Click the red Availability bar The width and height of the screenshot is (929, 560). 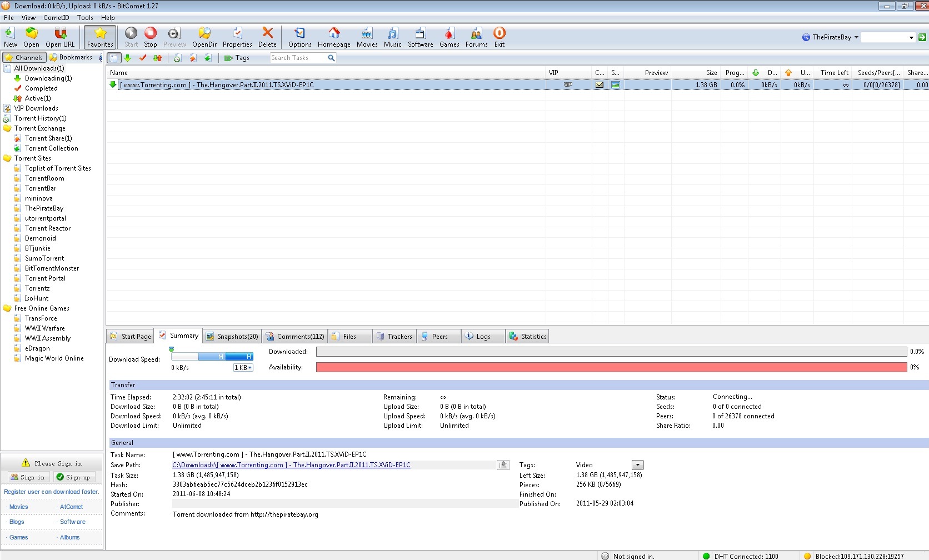coord(611,367)
